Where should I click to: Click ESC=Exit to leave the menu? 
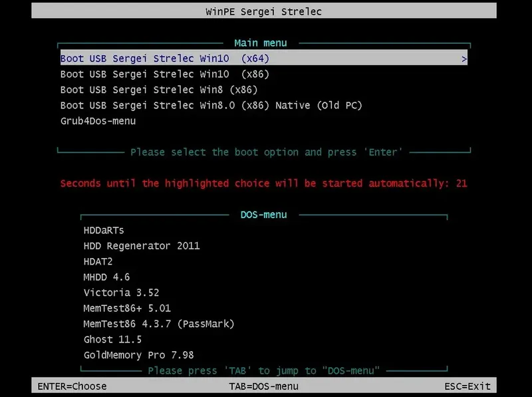click(469, 386)
